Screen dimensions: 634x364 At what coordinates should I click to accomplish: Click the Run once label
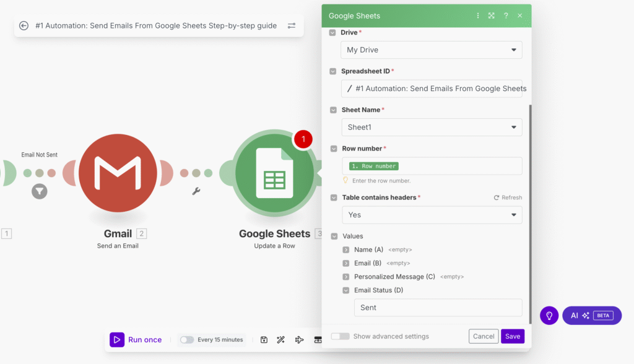145,340
